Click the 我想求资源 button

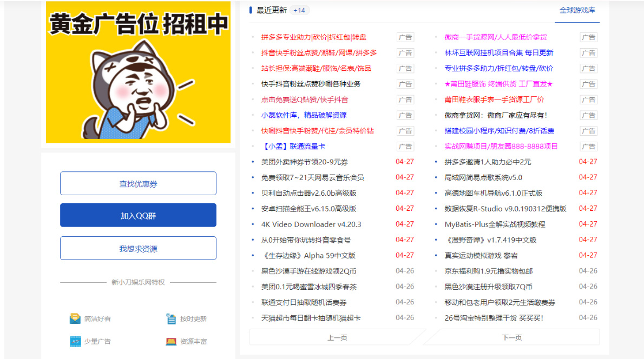click(138, 248)
